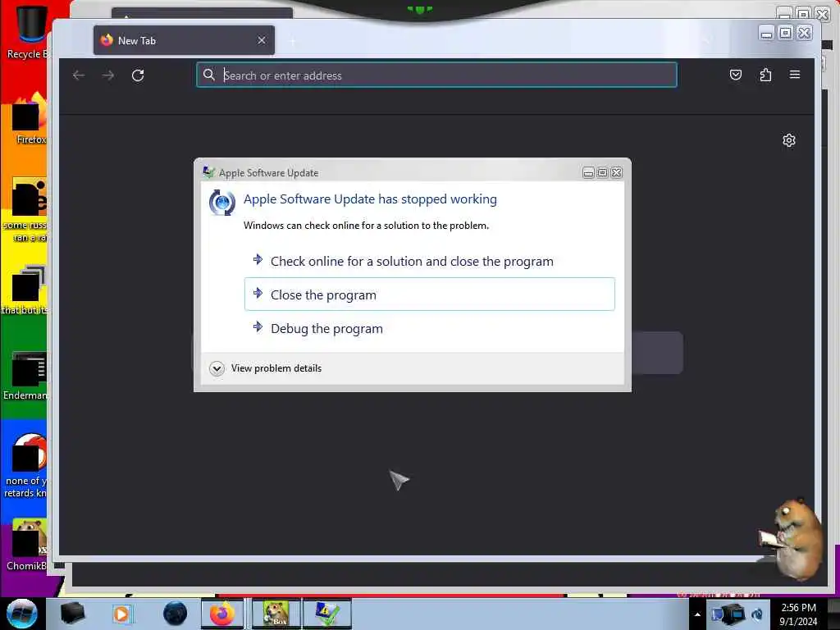Switch to hamster Box taskbar button
This screenshot has height=630, width=840.
tap(276, 614)
